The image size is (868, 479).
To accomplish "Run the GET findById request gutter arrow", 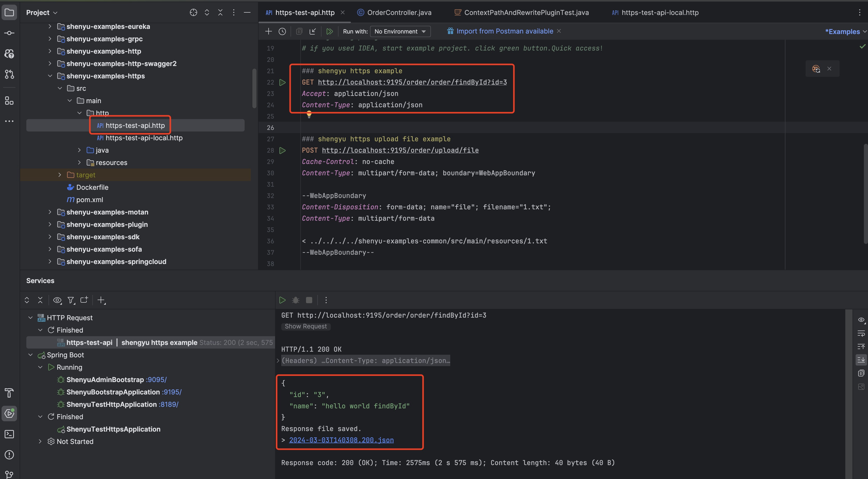I will 282,82.
